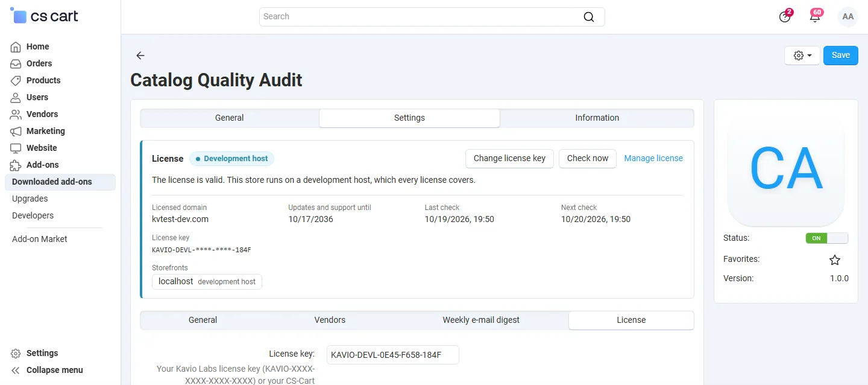The height and width of the screenshot is (385, 868).
Task: Click the search magnifier icon
Action: (589, 17)
